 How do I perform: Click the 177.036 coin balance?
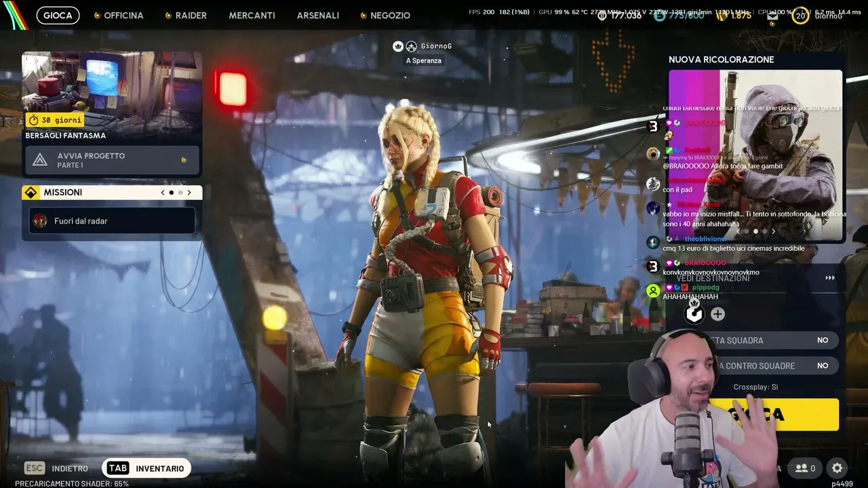(x=626, y=16)
